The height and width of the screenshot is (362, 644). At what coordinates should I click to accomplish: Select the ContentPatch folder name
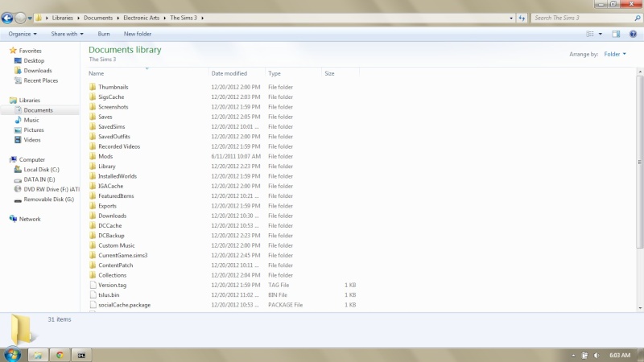pyautogui.click(x=115, y=265)
